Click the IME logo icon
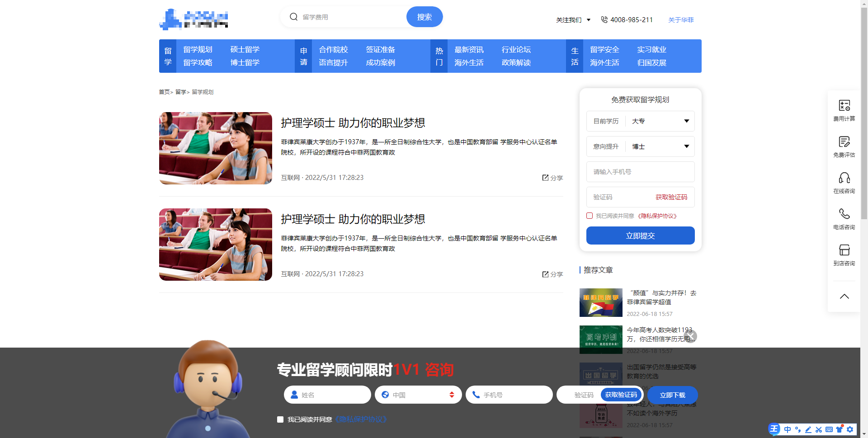The width and height of the screenshot is (868, 438). (x=774, y=429)
